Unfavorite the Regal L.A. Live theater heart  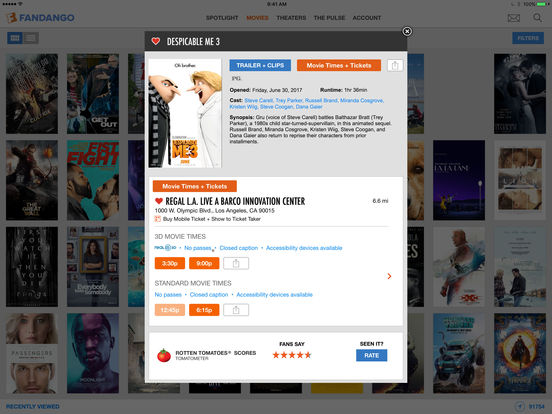coord(159,201)
